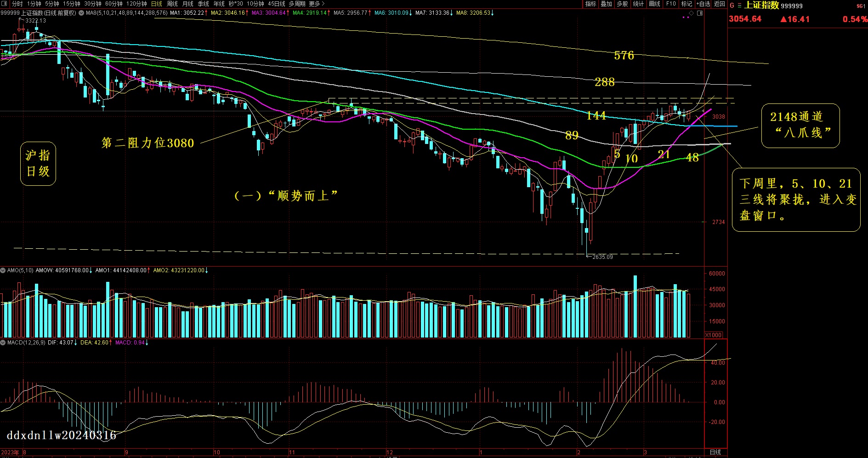This screenshot has height=458, width=868.
Task: Open the 多周期 multi-period view
Action: pos(297,4)
